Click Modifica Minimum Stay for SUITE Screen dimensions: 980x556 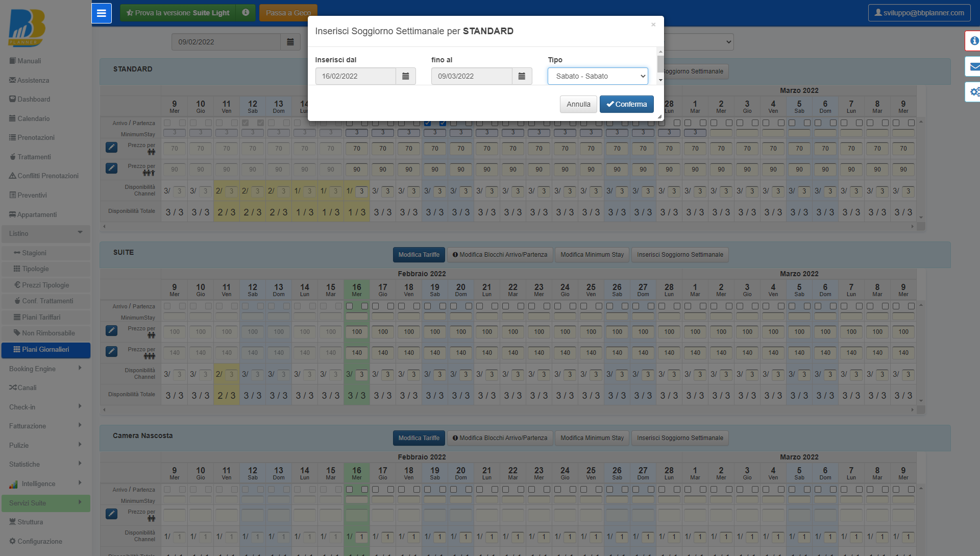tap(592, 255)
